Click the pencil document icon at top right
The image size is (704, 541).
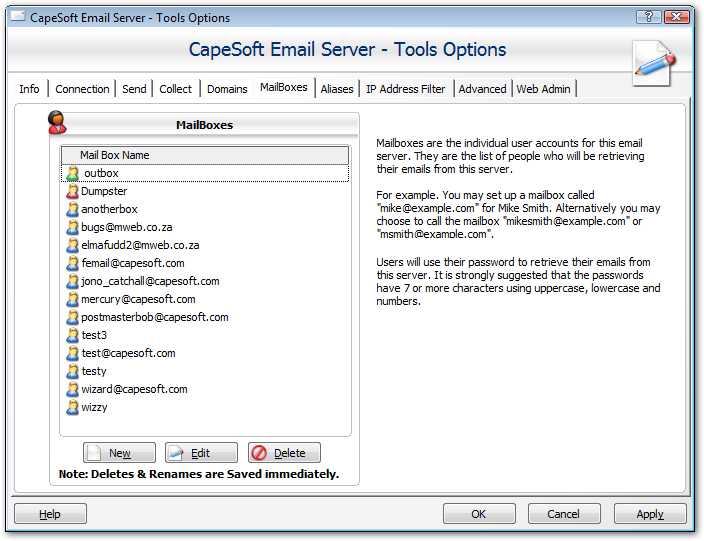[x=653, y=63]
